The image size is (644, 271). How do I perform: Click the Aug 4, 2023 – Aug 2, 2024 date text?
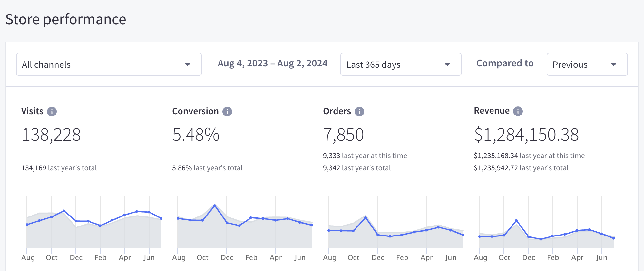click(x=272, y=63)
